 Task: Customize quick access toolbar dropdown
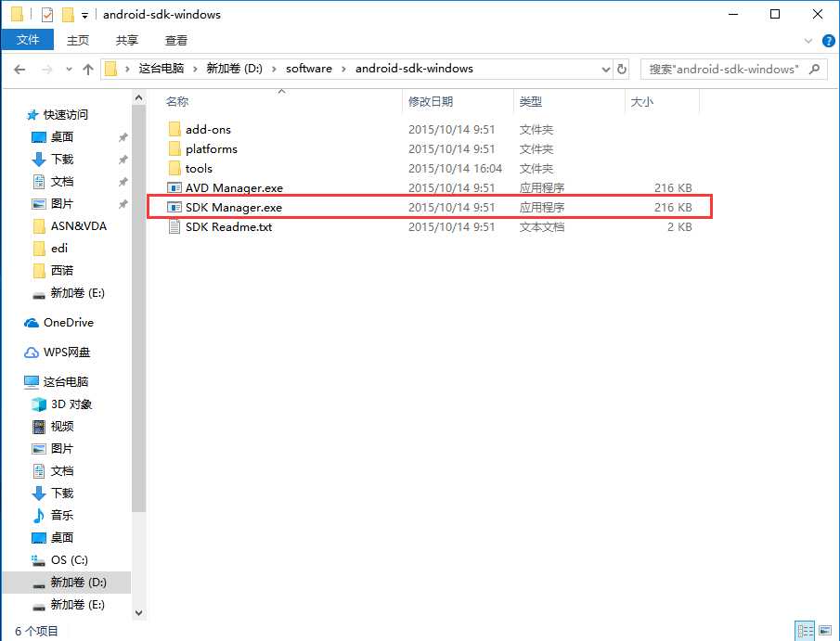coord(84,16)
